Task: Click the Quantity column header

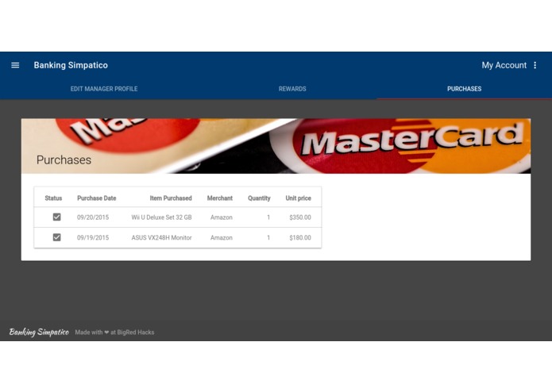Action: (x=259, y=198)
